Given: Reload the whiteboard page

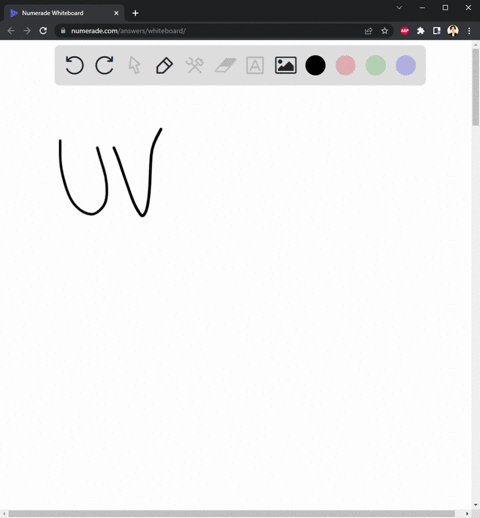Looking at the screenshot, I should 43,31.
